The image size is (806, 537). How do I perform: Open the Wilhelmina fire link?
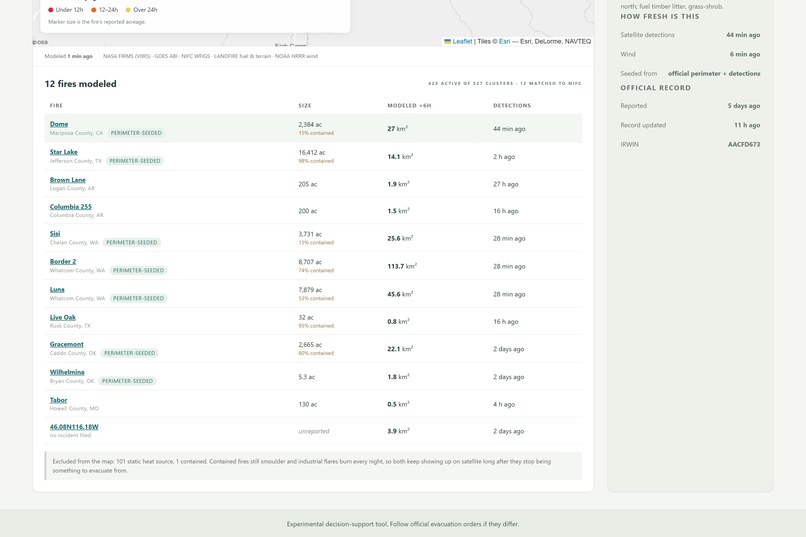click(67, 372)
